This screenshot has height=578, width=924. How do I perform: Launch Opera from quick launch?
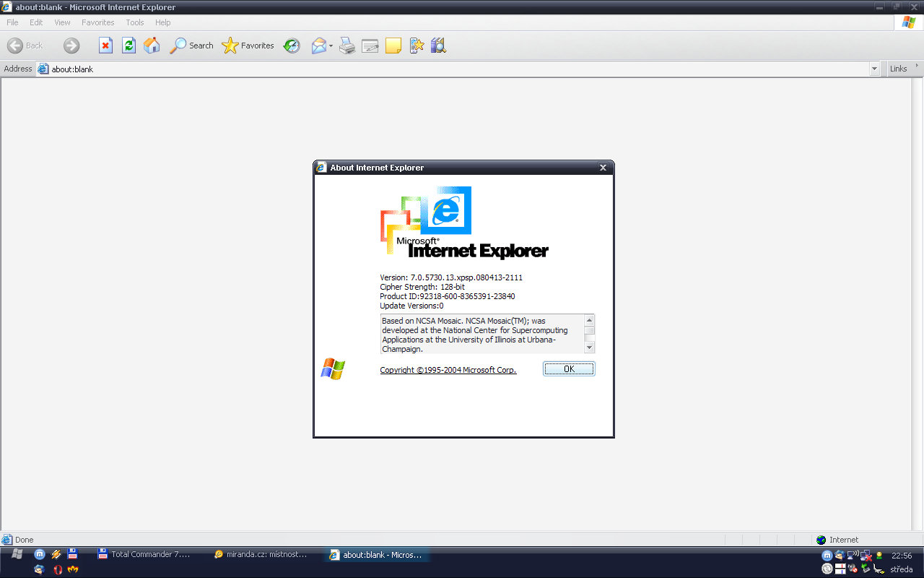57,569
